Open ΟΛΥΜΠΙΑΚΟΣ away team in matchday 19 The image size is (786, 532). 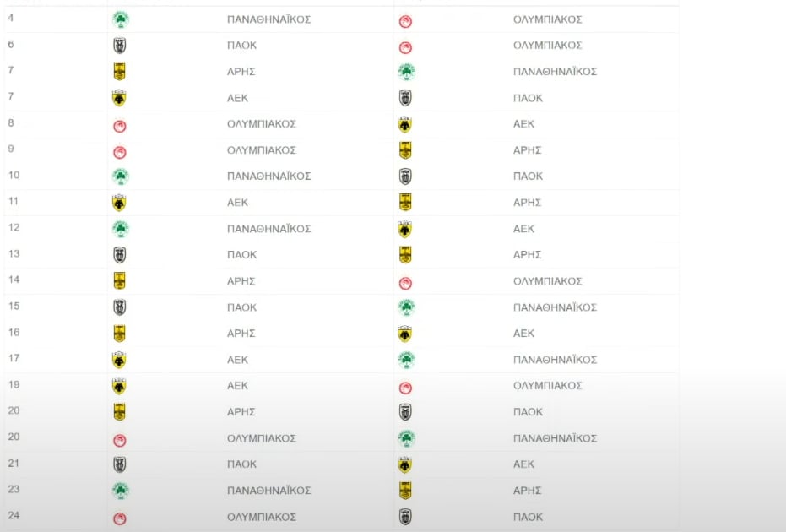pyautogui.click(x=547, y=386)
